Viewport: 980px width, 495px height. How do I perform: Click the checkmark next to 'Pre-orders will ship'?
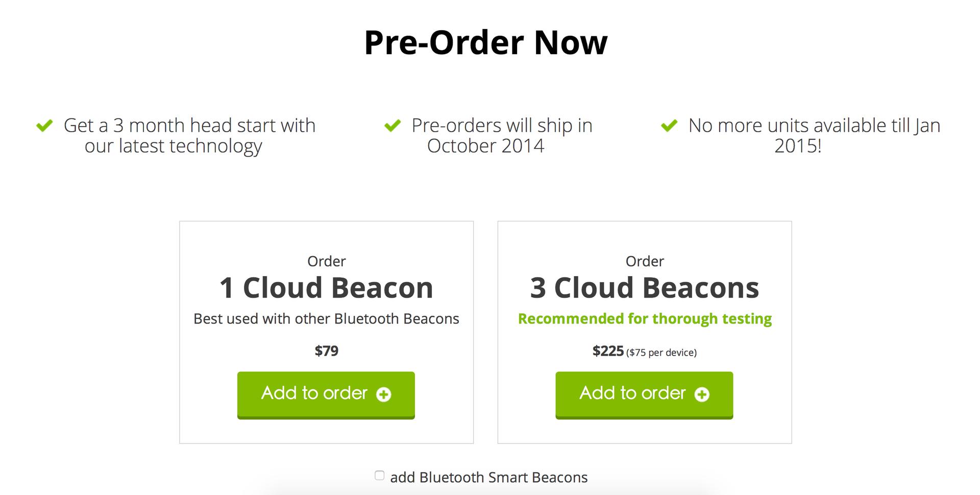pos(392,126)
